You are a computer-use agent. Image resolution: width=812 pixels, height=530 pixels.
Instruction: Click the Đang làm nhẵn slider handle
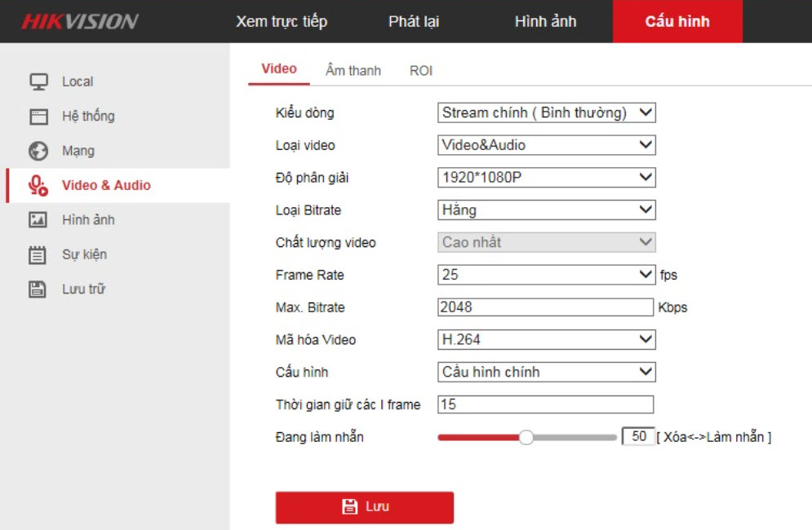[x=526, y=437]
